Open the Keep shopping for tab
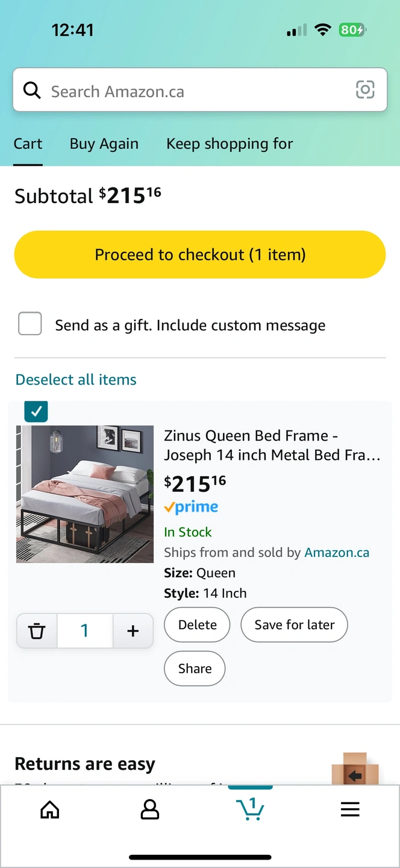400x868 pixels. click(230, 144)
